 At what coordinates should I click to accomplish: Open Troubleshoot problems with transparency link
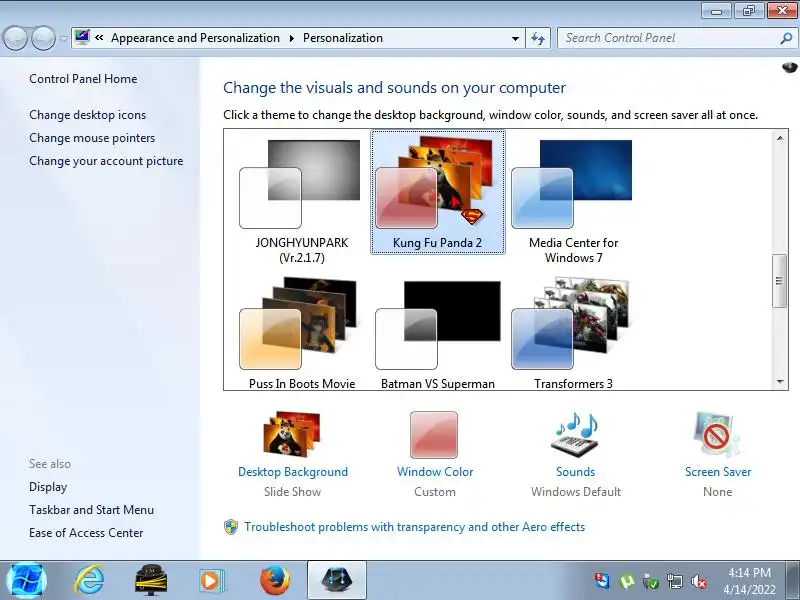[x=414, y=527]
